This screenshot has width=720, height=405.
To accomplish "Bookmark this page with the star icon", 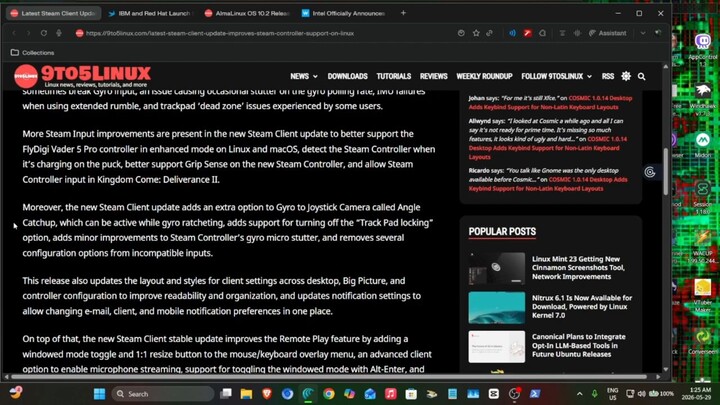I will click(x=476, y=33).
